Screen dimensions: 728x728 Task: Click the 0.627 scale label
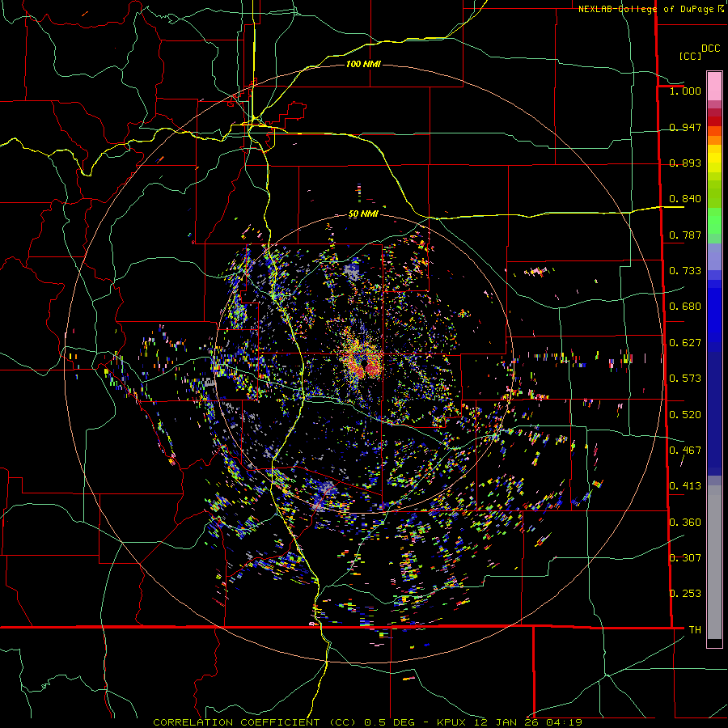click(685, 343)
